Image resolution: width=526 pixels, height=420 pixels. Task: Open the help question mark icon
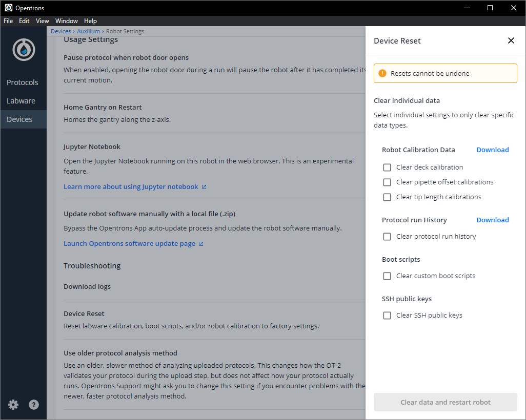pyautogui.click(x=34, y=405)
